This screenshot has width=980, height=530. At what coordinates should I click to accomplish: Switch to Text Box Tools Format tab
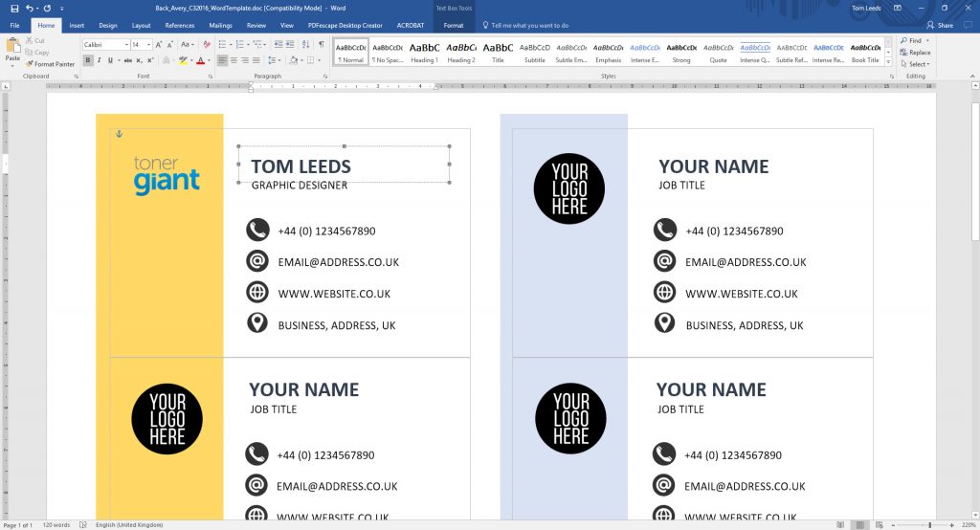[454, 26]
